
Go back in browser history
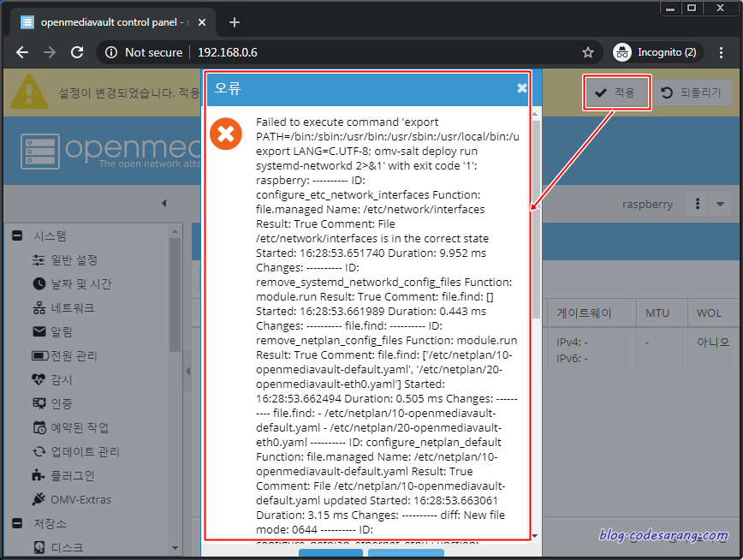pos(22,52)
